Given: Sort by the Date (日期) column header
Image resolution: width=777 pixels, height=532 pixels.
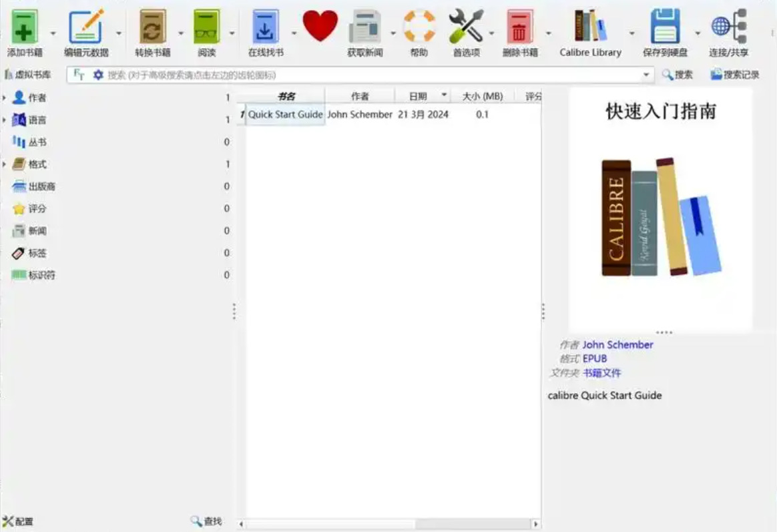Looking at the screenshot, I should (423, 96).
